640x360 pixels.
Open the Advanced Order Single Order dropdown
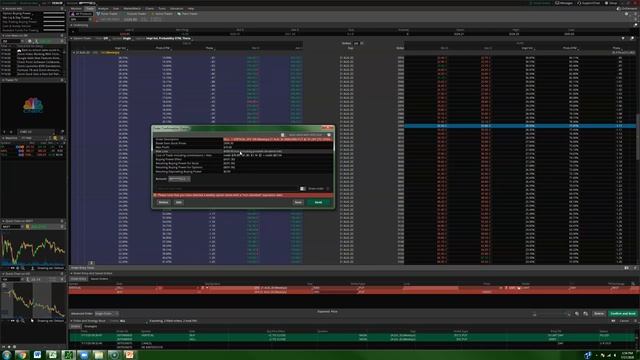(106, 313)
